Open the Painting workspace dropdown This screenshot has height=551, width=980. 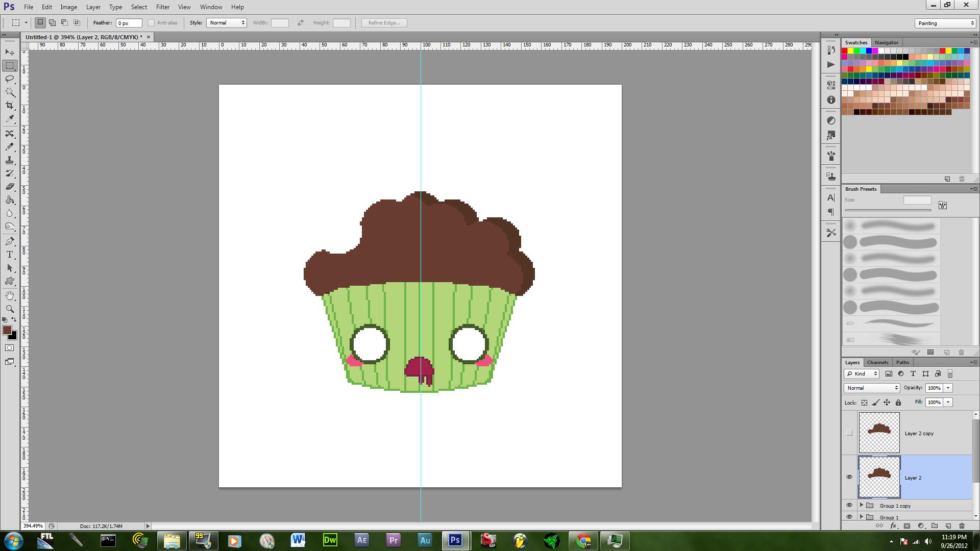pos(945,23)
